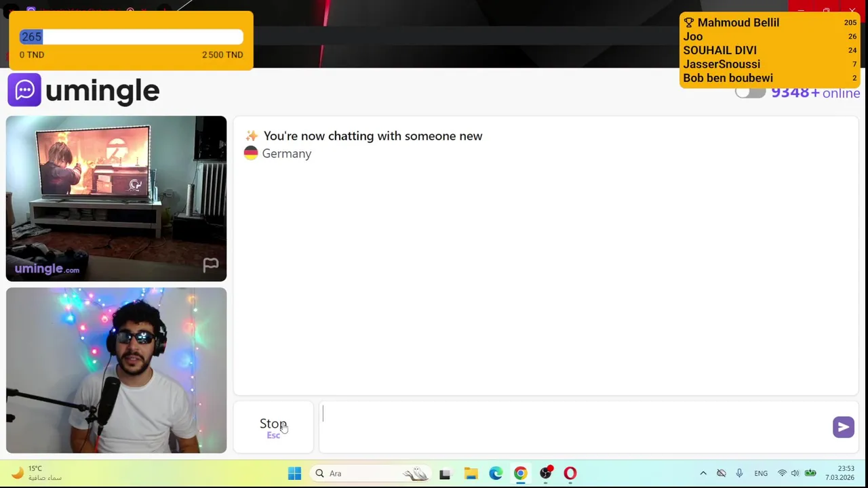Screen dimensions: 868x488
Task: Click the trophy icon in the leaderboard
Action: 689,23
